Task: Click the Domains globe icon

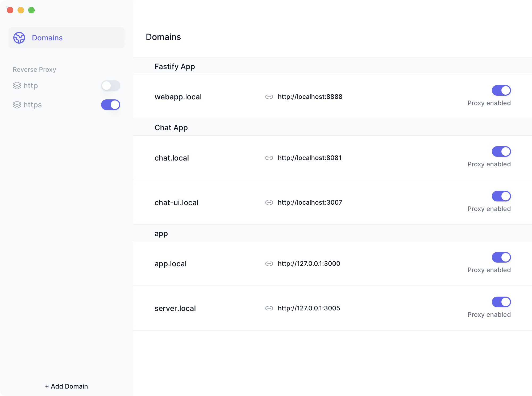Action: pyautogui.click(x=19, y=38)
